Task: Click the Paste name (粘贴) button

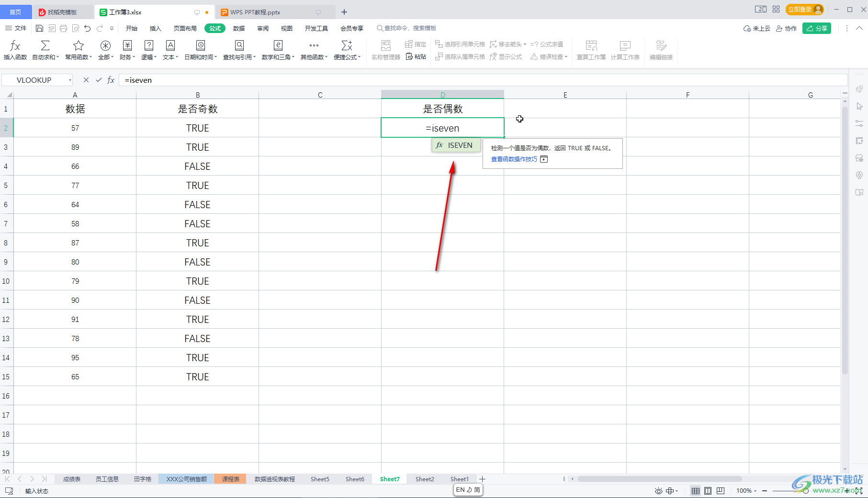Action: 416,56
